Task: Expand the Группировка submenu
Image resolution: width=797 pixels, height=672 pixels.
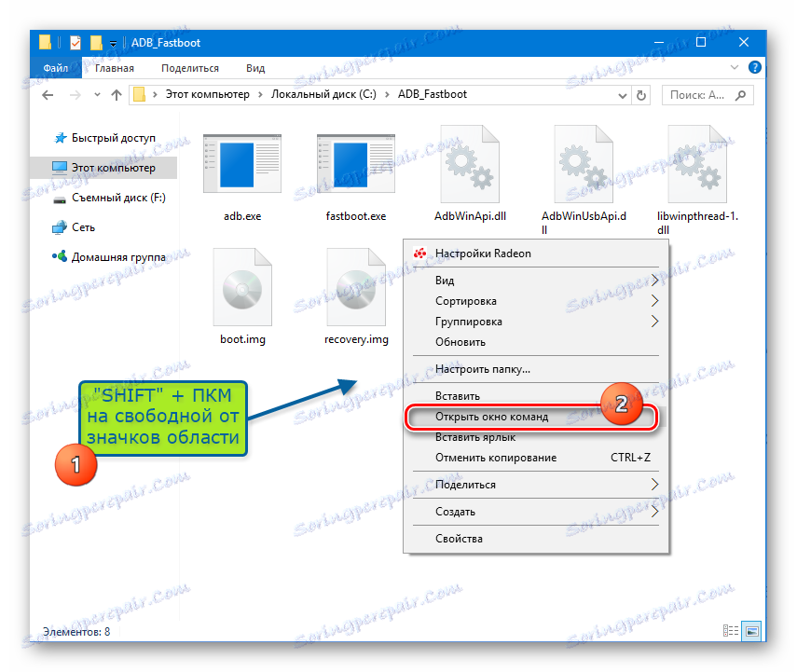Action: [x=654, y=322]
